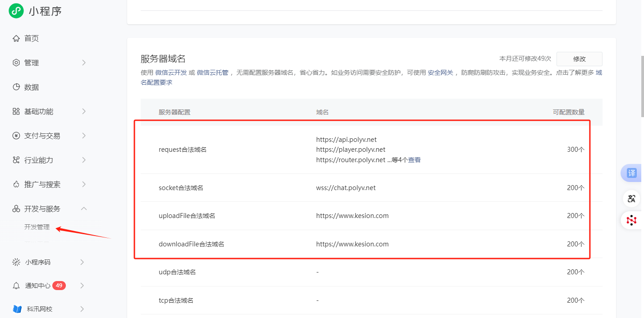The image size is (644, 318).
Task: Click the red network-node floating icon
Action: (x=631, y=220)
